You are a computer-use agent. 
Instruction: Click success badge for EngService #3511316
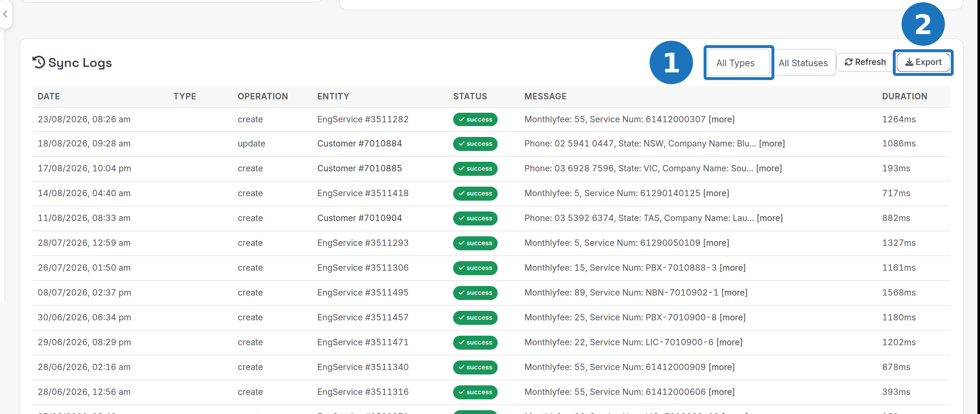(475, 392)
